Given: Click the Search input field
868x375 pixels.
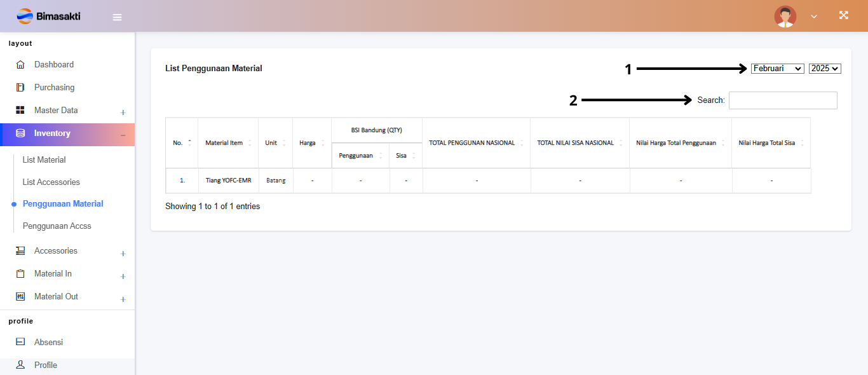Looking at the screenshot, I should (x=782, y=100).
